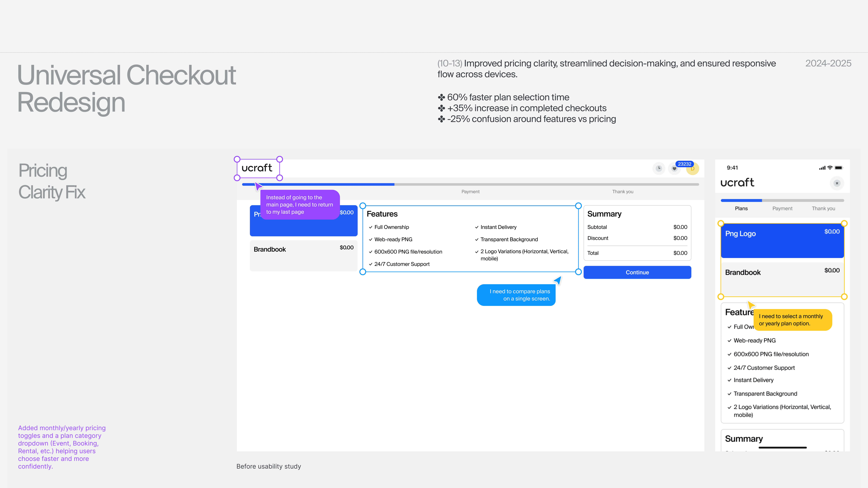Click "2 Logo Variations" in the mobile feature list

tap(782, 411)
